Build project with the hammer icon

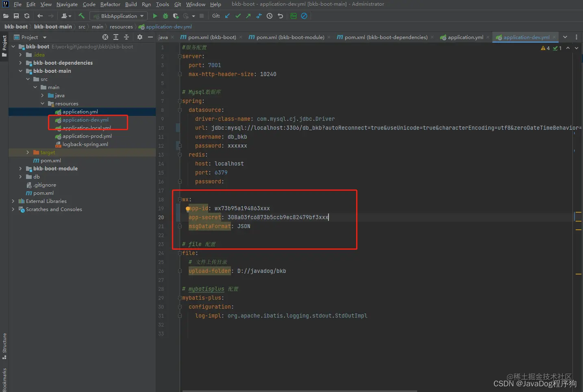click(81, 16)
